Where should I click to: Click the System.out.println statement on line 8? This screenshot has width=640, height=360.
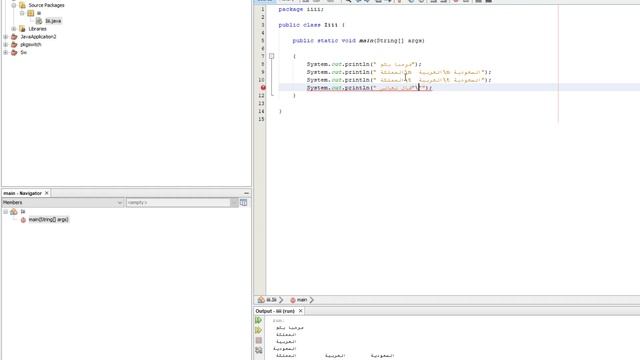(x=364, y=64)
